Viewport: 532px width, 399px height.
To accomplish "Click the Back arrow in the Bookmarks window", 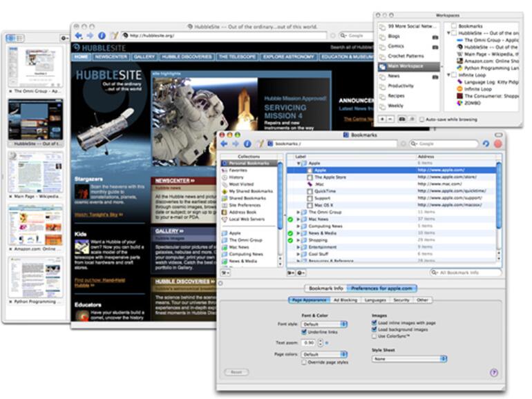I will pyautogui.click(x=224, y=144).
